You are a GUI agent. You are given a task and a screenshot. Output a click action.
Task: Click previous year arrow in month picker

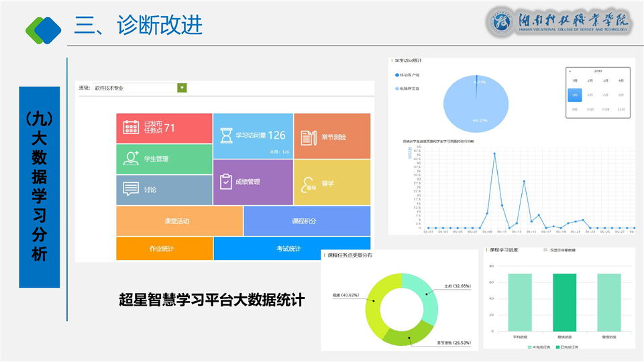click(x=570, y=70)
